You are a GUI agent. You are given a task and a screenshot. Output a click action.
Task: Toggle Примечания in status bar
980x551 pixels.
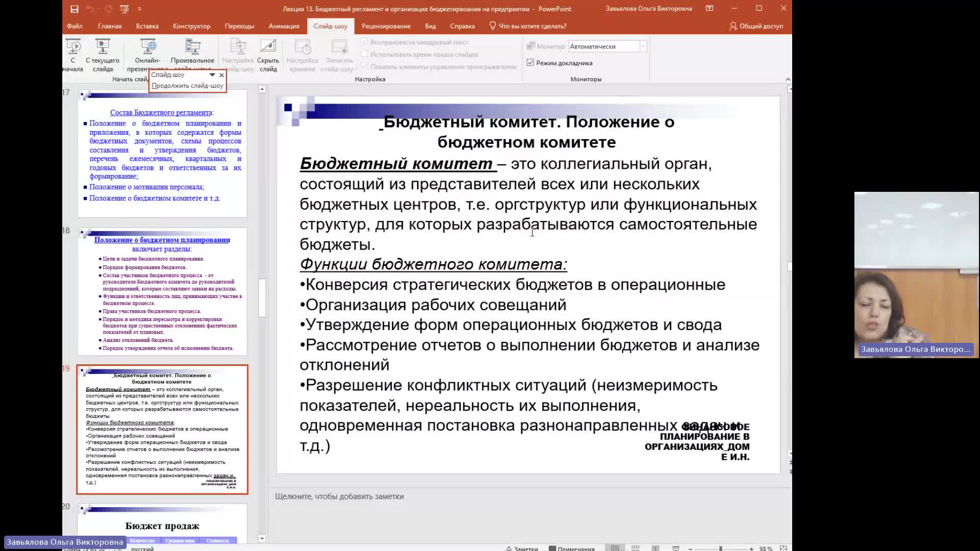pos(572,548)
